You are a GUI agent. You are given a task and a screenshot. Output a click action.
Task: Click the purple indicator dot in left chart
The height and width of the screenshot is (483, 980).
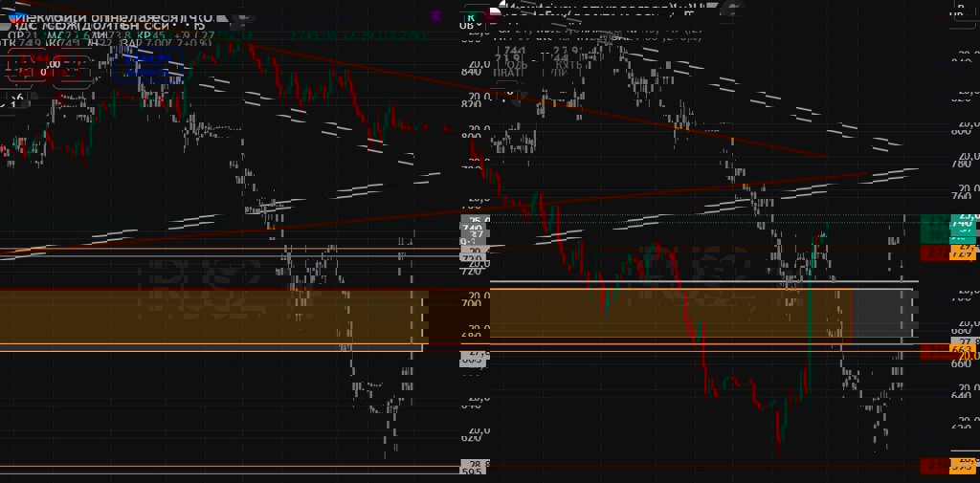pos(436,16)
